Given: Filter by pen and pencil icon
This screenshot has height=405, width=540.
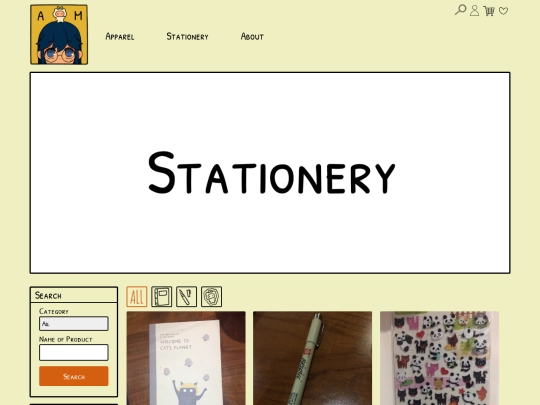Looking at the screenshot, I should click(x=186, y=297).
